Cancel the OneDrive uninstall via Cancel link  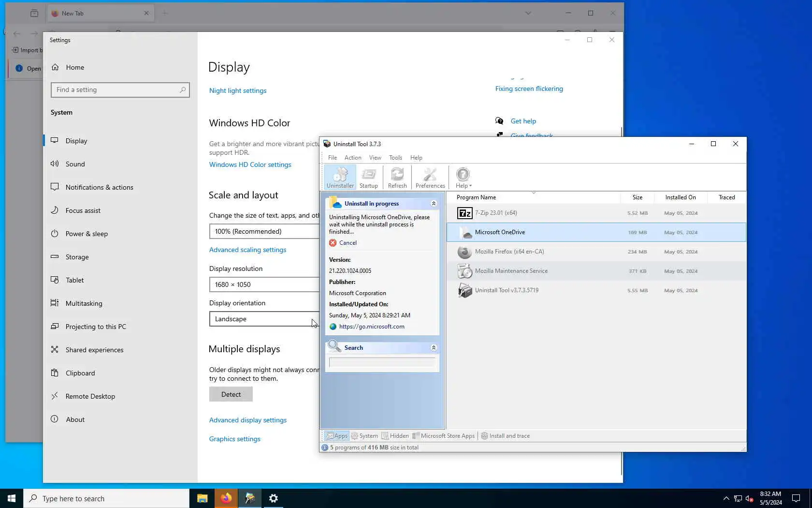(348, 243)
